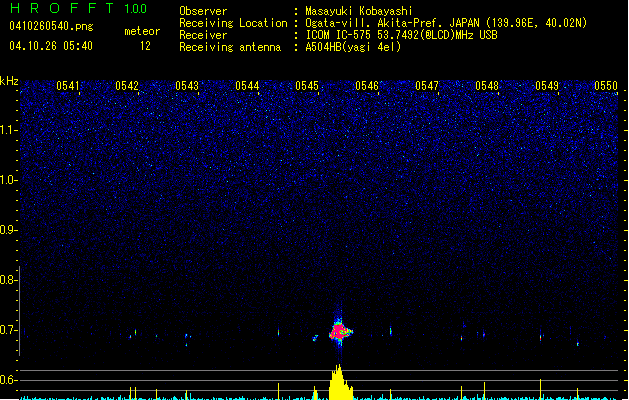Click the Ogata-vill. Akita-Pref. JAPAN location text
The image size is (629, 400).
coord(446,23)
